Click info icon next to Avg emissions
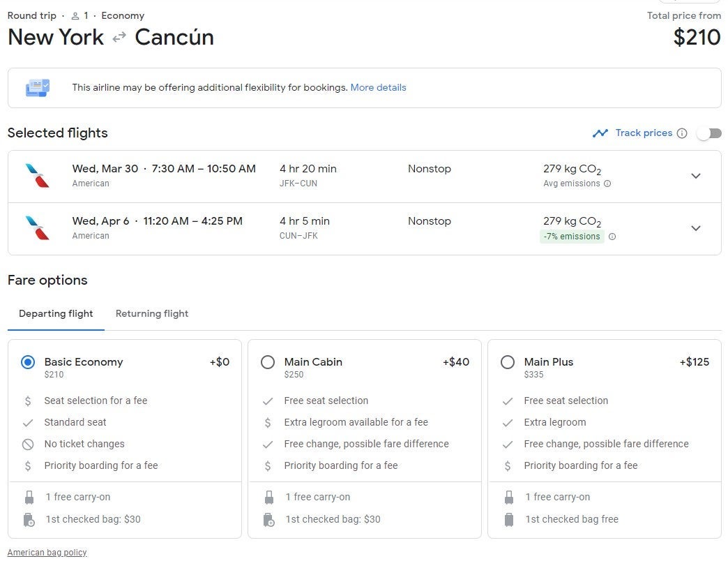728x568 pixels. click(x=607, y=184)
